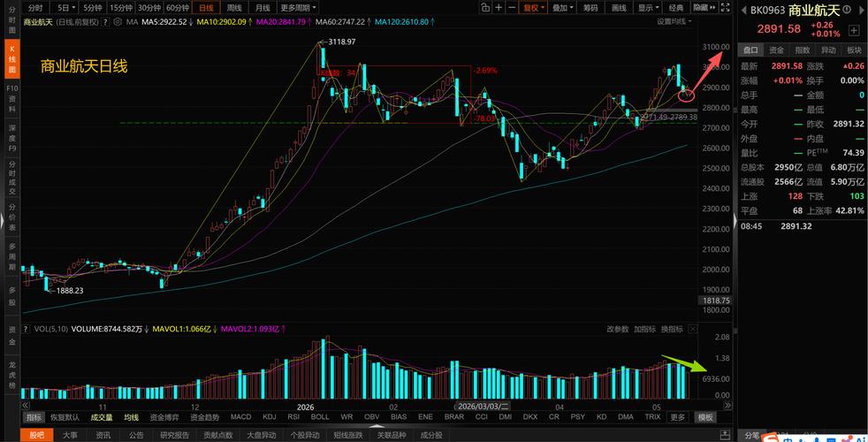Click 改参数 to change parameters
Screen dimensions: 868x442
coord(618,329)
